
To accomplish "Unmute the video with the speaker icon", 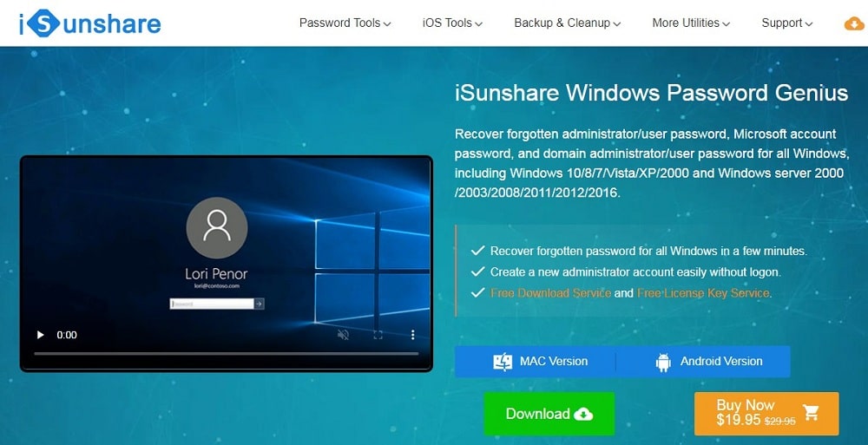I will (x=343, y=335).
